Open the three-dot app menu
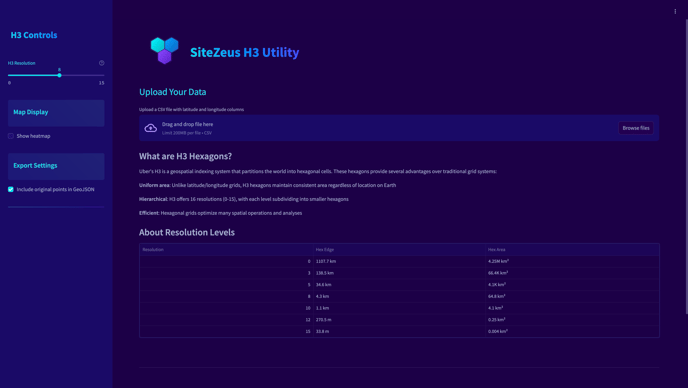The height and width of the screenshot is (388, 688). coord(675,11)
